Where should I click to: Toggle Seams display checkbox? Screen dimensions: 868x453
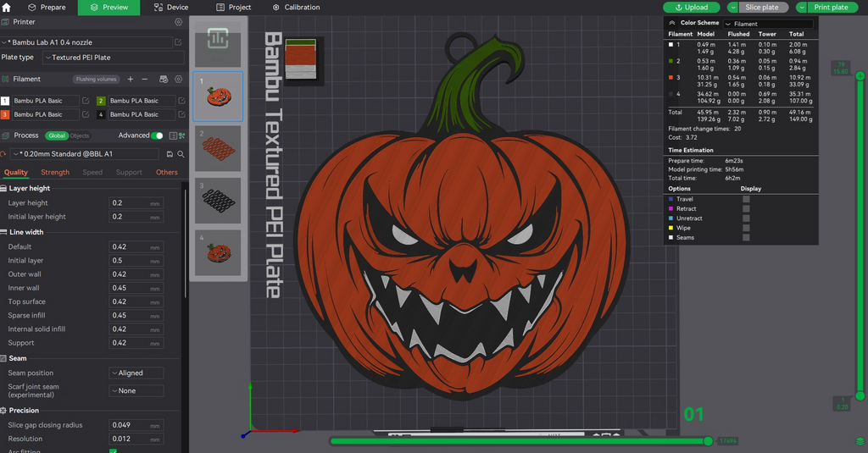pyautogui.click(x=746, y=237)
